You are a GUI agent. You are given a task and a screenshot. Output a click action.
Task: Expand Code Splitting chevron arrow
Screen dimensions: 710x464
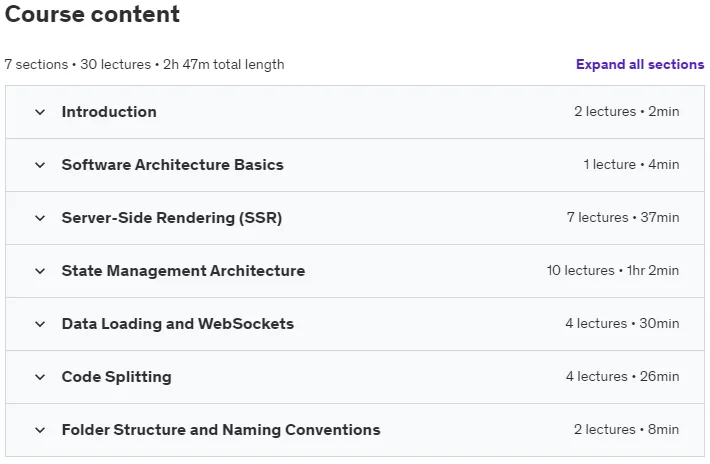click(x=40, y=377)
